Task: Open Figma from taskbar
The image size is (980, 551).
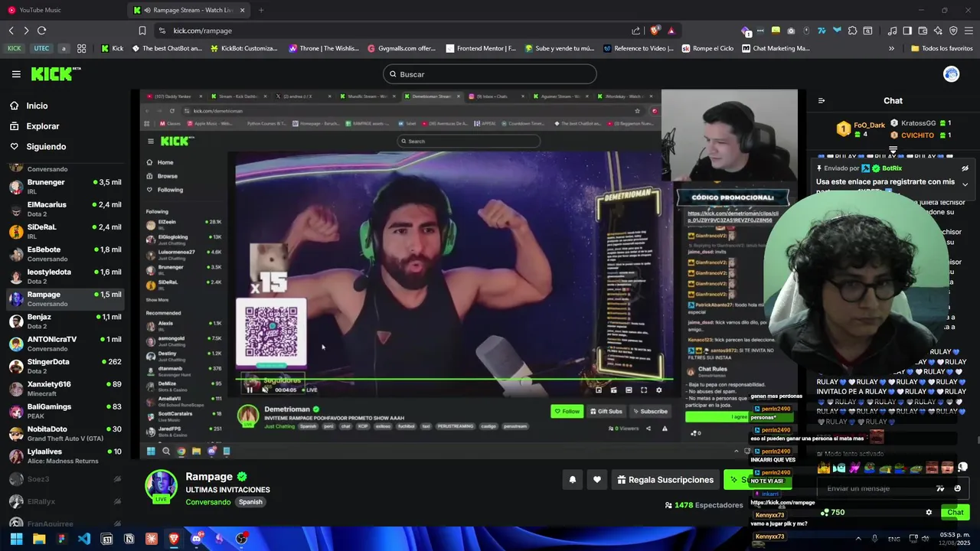Action: pyautogui.click(x=61, y=539)
